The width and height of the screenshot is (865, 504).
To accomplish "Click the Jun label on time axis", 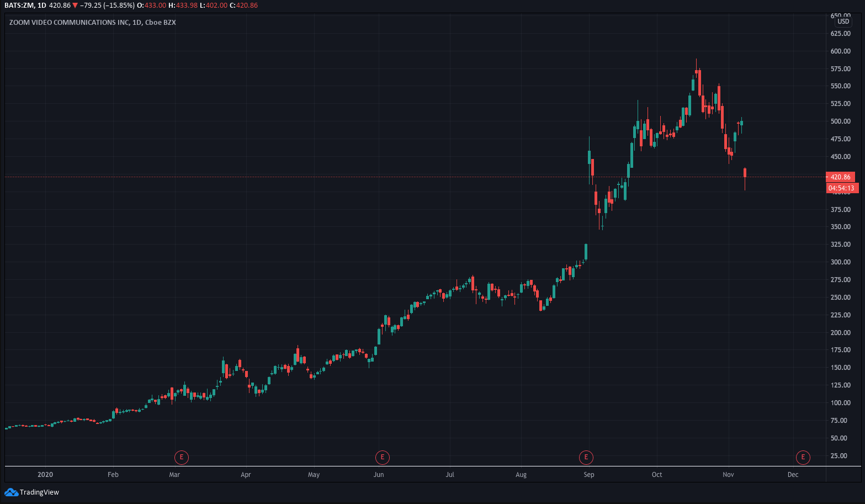I will (379, 475).
